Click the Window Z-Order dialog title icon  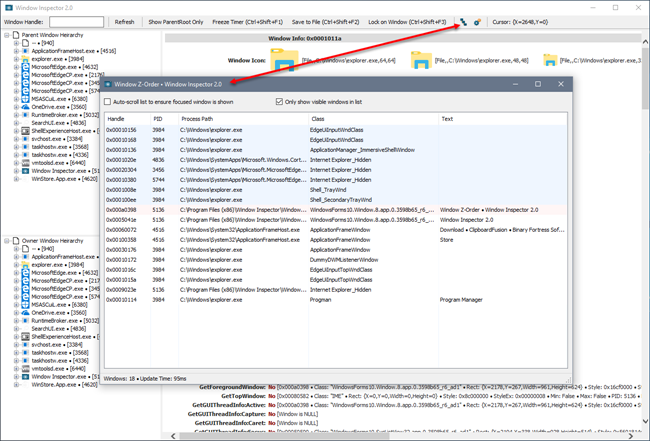point(108,84)
